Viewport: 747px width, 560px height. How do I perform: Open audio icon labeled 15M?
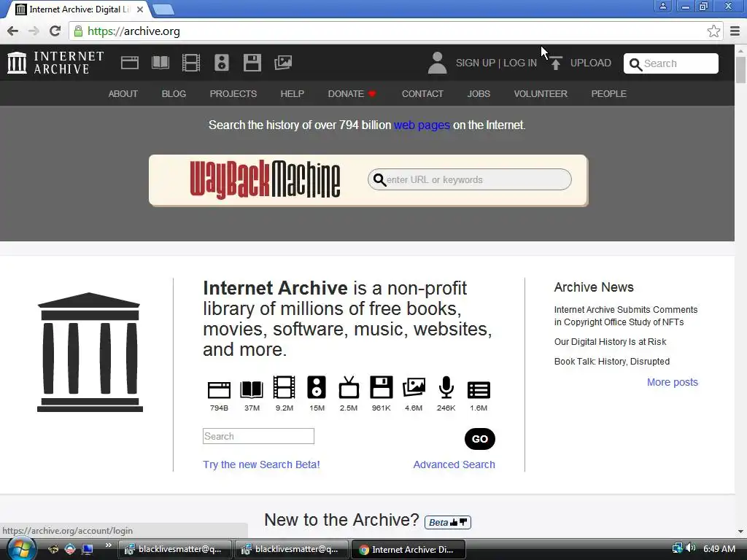(x=317, y=387)
